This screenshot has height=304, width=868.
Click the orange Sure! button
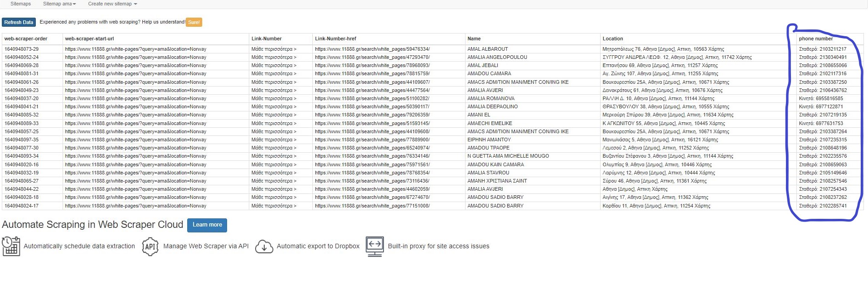[x=194, y=22]
